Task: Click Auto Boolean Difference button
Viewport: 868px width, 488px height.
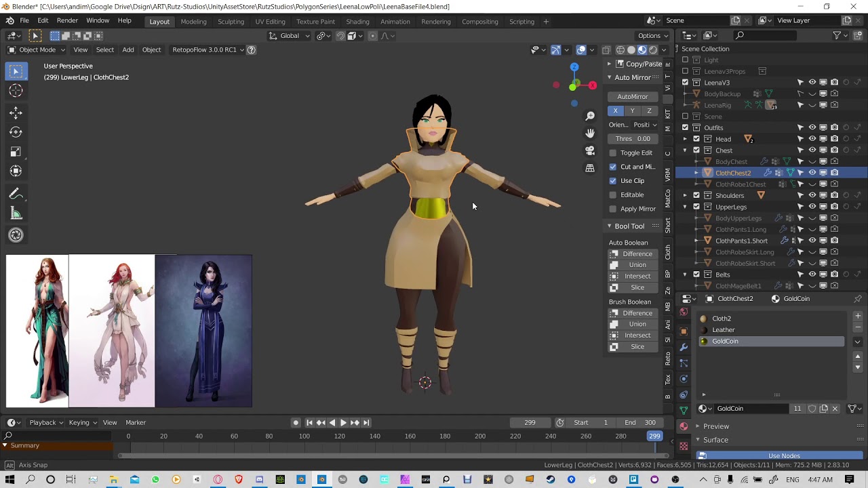Action: 633,254
